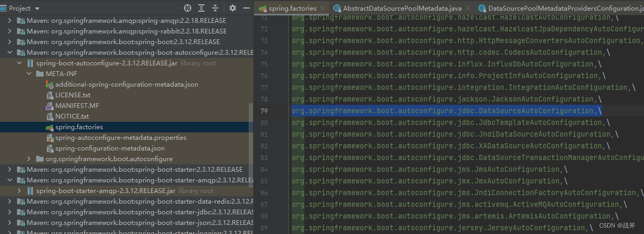Open Project panel settings gear
This screenshot has width=644, height=234.
[x=233, y=8]
